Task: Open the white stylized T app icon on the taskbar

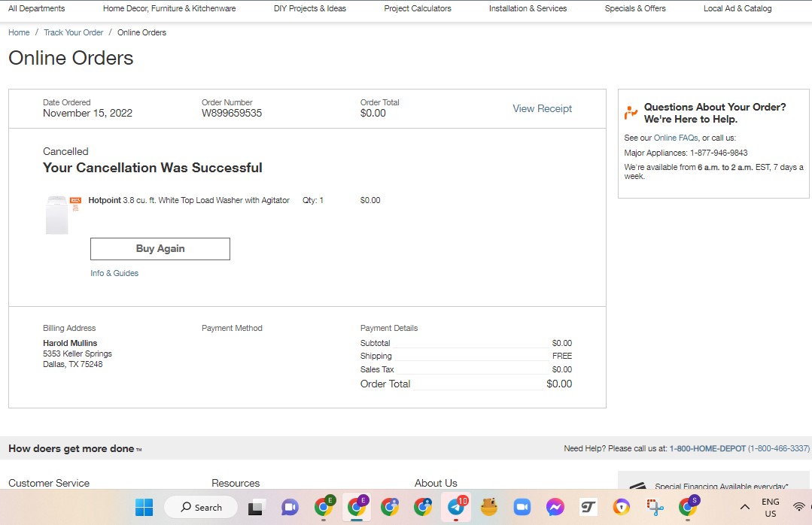Action: (588, 508)
